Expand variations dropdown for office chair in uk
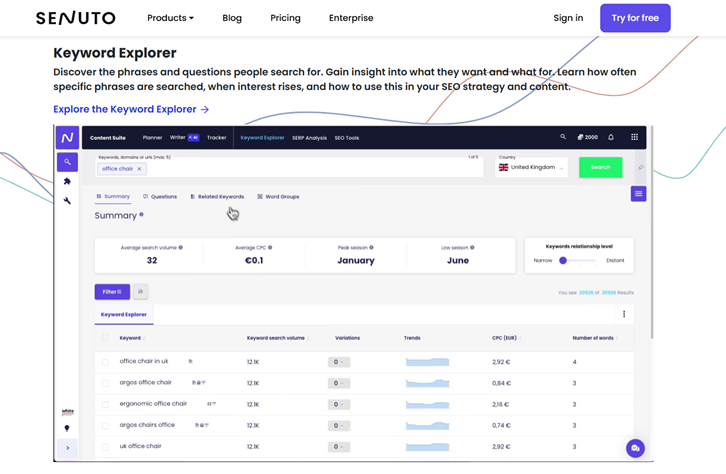This screenshot has width=726, height=474. coord(339,362)
